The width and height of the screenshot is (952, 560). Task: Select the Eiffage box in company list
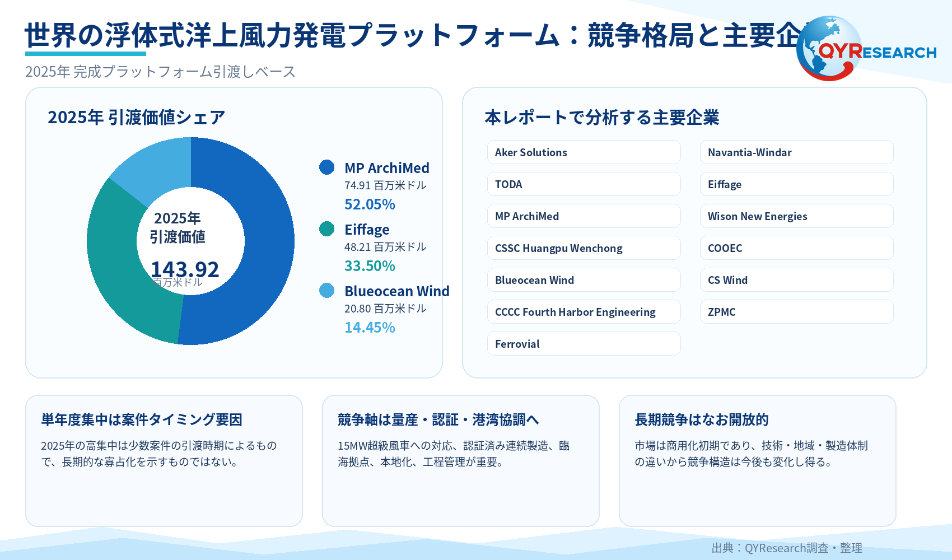coord(796,184)
